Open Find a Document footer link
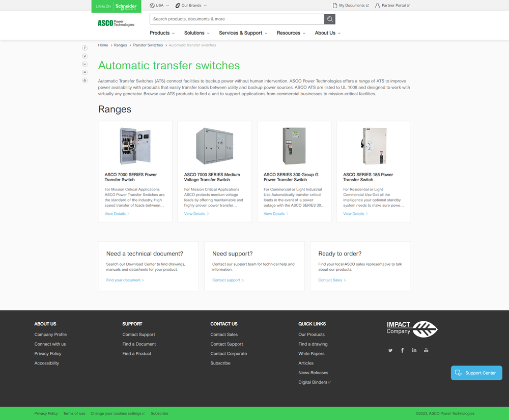This screenshot has height=420, width=509. click(x=139, y=344)
